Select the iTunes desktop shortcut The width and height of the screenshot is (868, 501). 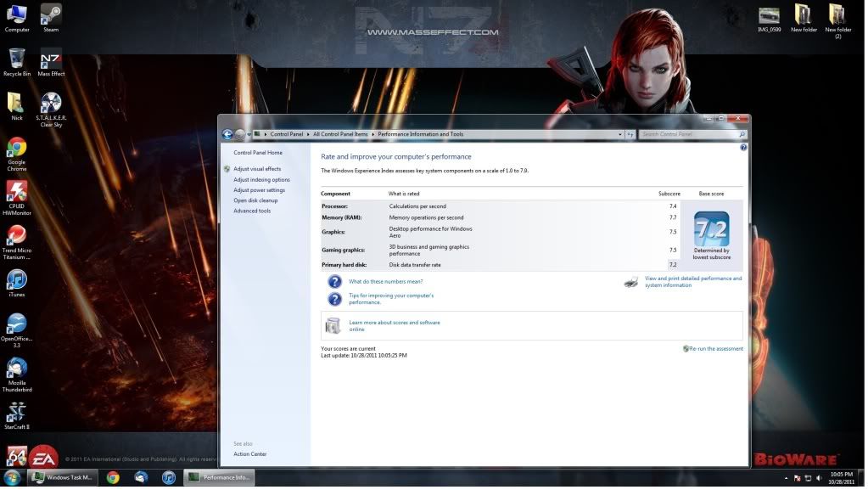tap(17, 284)
